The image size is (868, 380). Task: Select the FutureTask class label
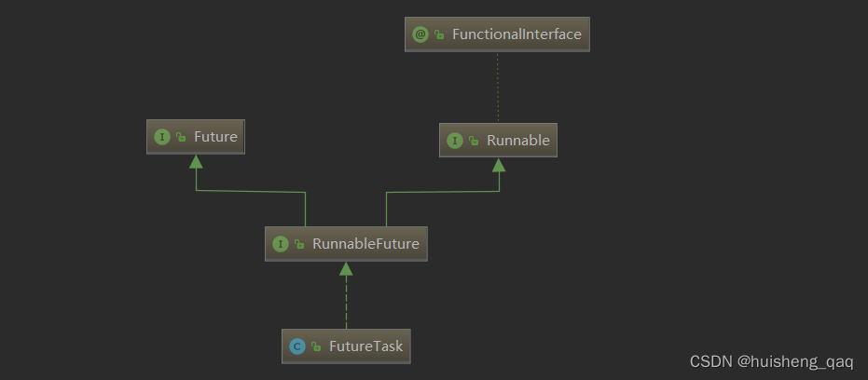(x=365, y=346)
